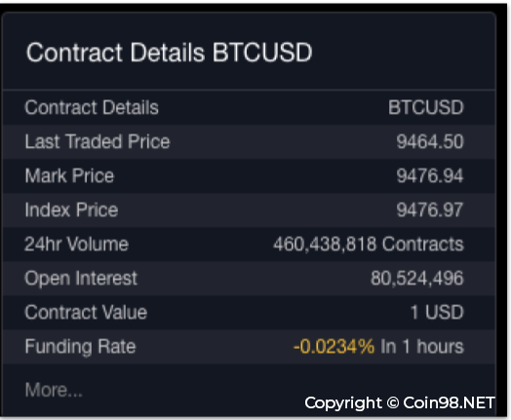
Task: Click the 80,524,496 open interest value
Action: pos(416,279)
